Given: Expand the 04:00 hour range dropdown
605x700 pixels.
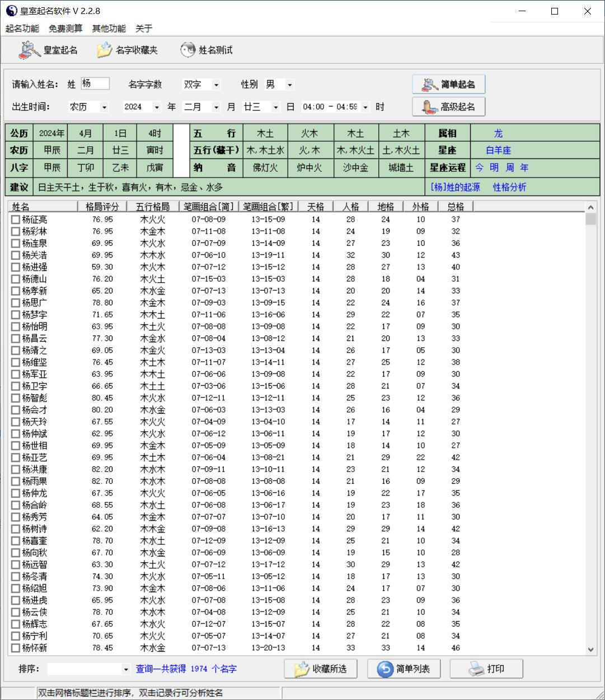Looking at the screenshot, I should (365, 107).
